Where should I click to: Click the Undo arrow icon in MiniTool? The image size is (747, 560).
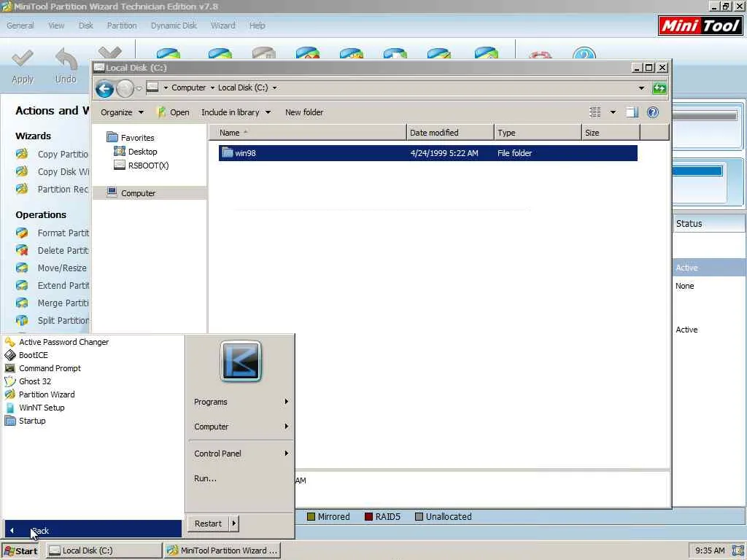[x=66, y=59]
